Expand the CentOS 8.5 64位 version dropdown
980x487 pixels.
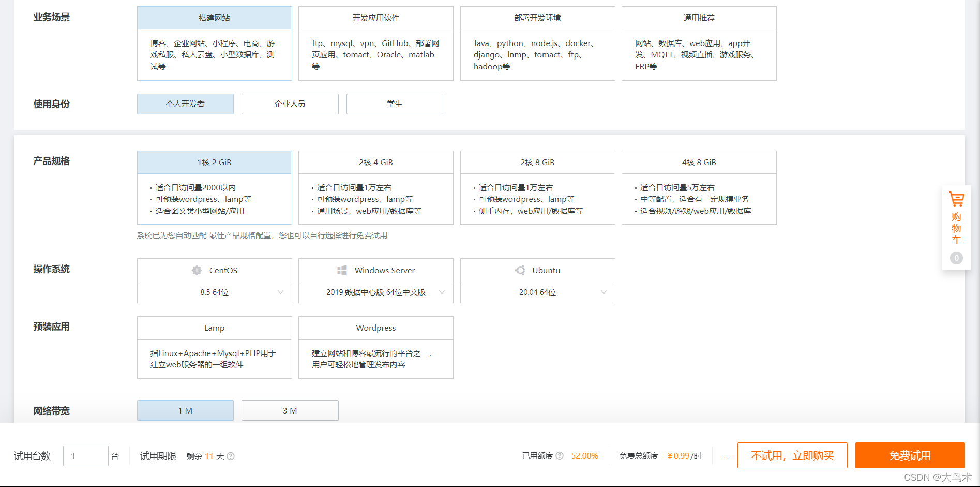coord(281,292)
